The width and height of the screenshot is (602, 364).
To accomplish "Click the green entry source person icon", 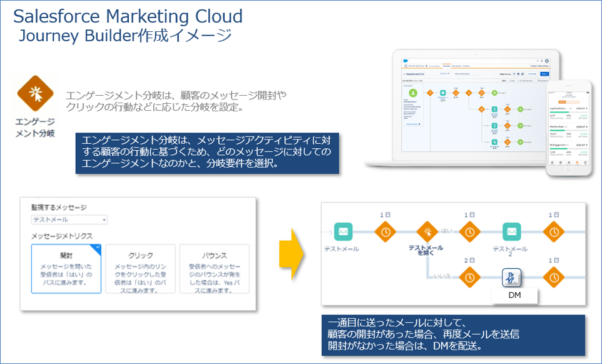I will (413, 93).
